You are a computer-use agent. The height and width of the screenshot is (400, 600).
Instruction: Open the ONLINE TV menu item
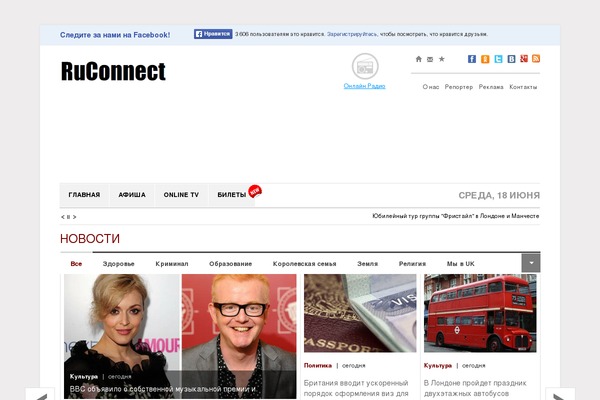click(181, 195)
